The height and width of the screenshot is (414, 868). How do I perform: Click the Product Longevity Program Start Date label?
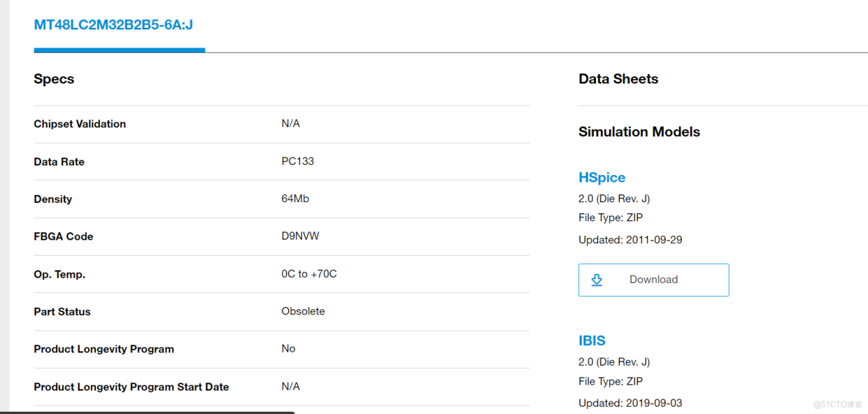131,387
